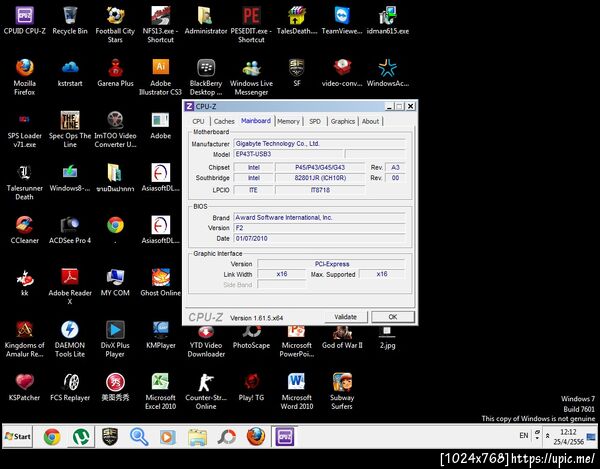The image size is (600, 469).
Task: Open the MY COM icon
Action: pos(115,283)
